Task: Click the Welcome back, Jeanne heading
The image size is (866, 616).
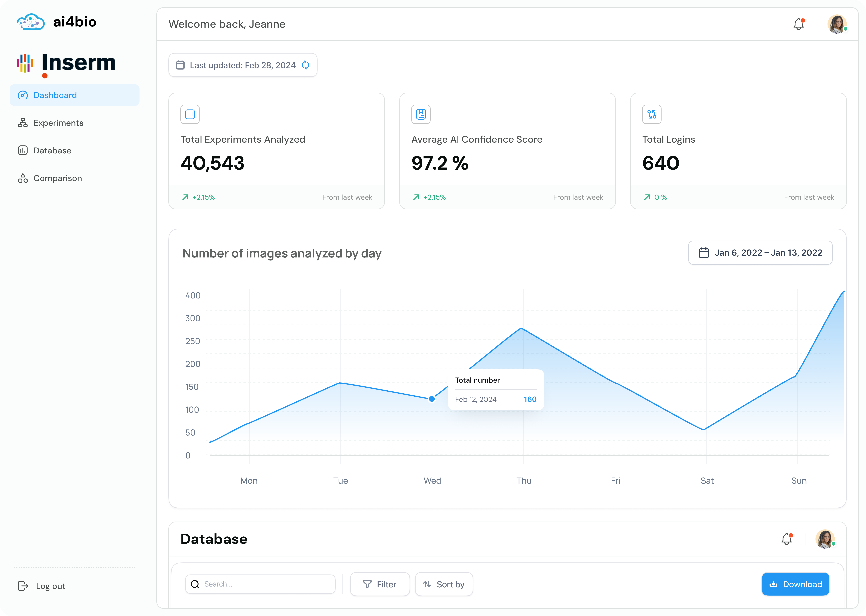Action: click(227, 24)
